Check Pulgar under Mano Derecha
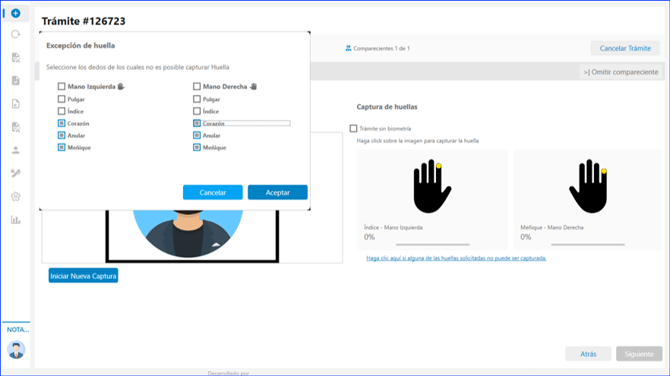The width and height of the screenshot is (670, 376). (197, 99)
